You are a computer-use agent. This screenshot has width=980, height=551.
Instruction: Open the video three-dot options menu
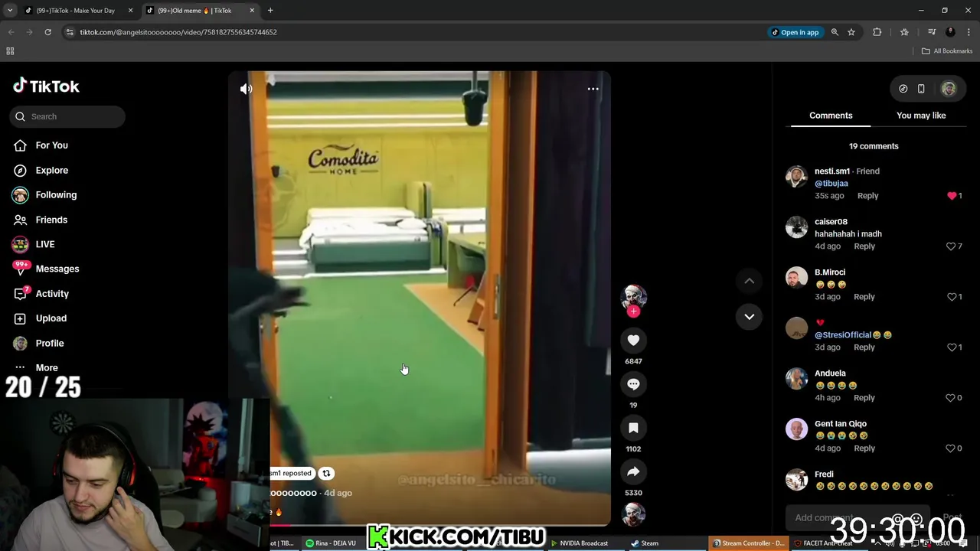(593, 89)
